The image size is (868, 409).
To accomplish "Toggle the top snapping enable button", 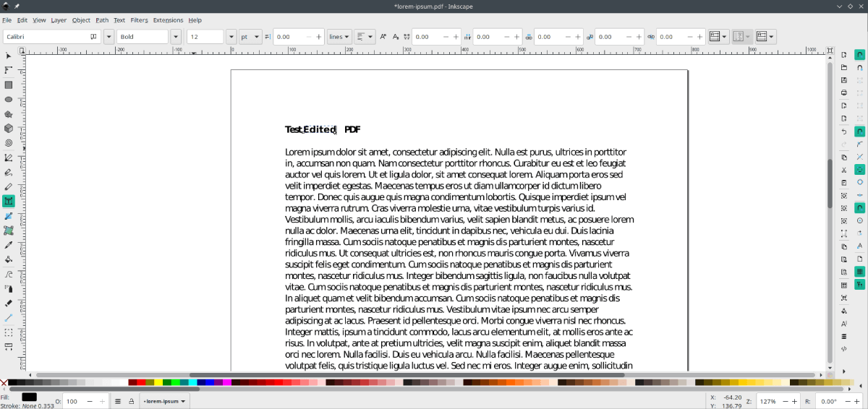I will tap(860, 55).
